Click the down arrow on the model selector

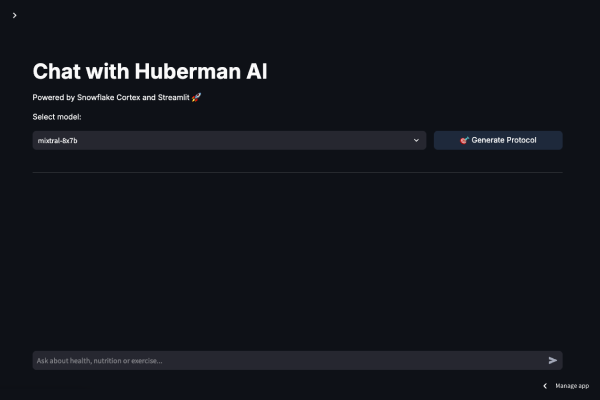tap(416, 140)
